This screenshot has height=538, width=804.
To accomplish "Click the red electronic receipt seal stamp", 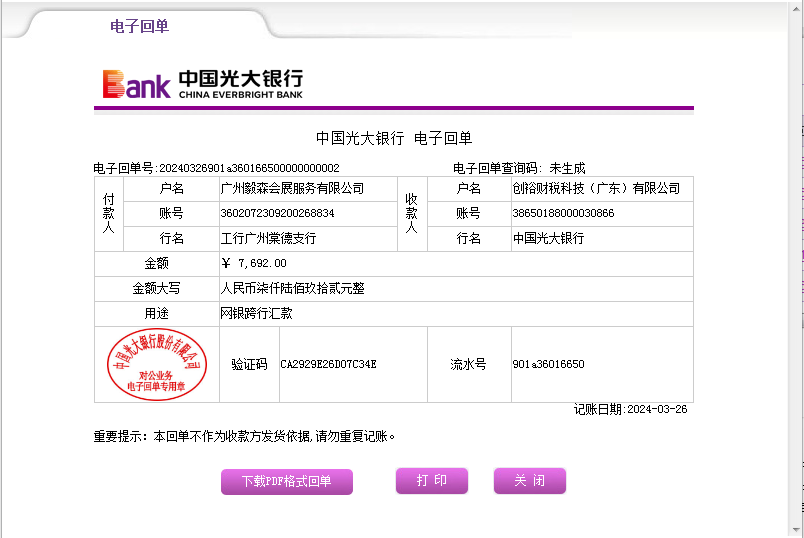I will coord(156,364).
